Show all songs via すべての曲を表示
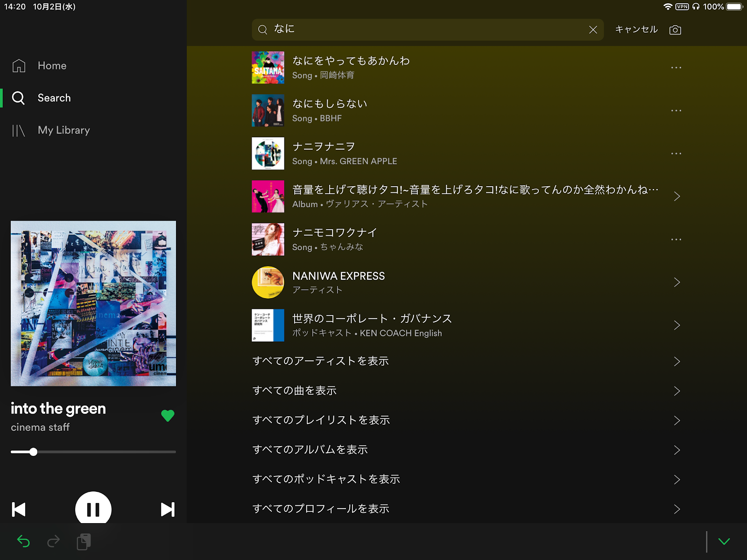The width and height of the screenshot is (747, 560). 295,391
